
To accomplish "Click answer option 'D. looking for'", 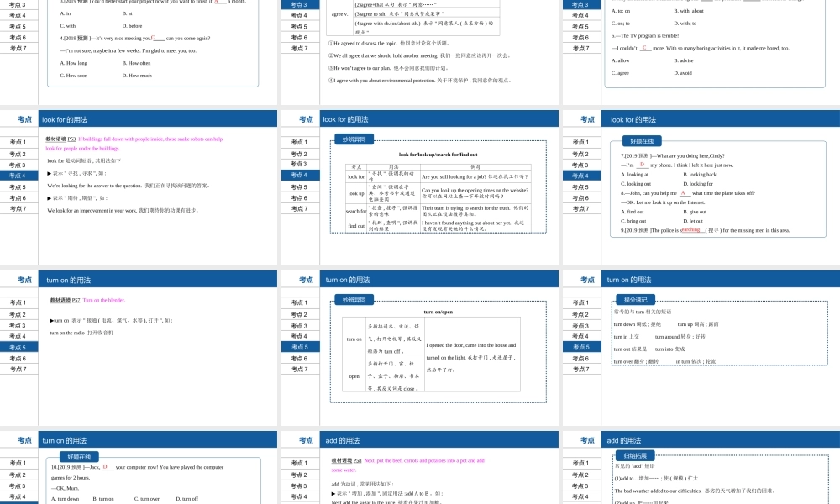I will (698, 184).
